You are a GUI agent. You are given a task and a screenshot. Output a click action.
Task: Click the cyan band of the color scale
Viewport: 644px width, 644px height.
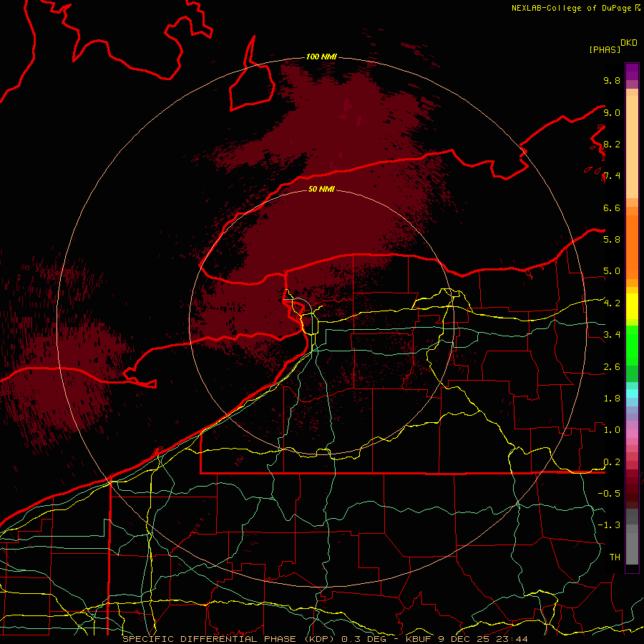click(632, 393)
